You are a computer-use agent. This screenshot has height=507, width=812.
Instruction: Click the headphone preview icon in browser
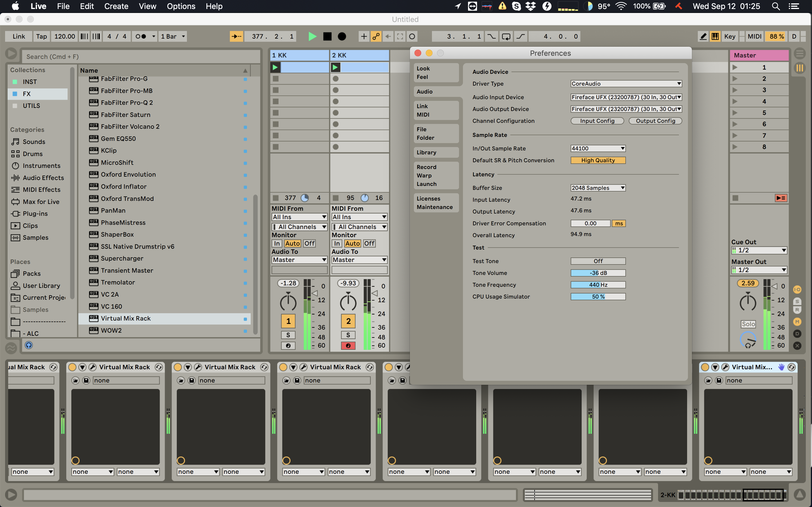coord(29,345)
